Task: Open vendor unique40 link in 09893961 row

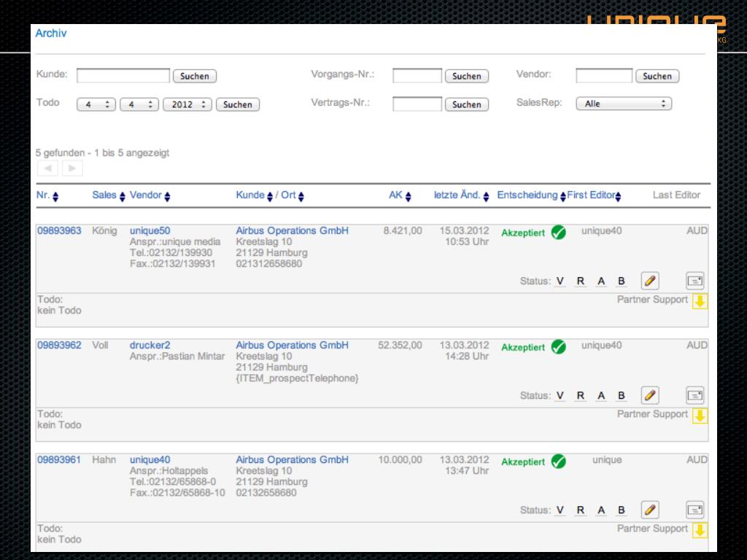Action: [150, 459]
